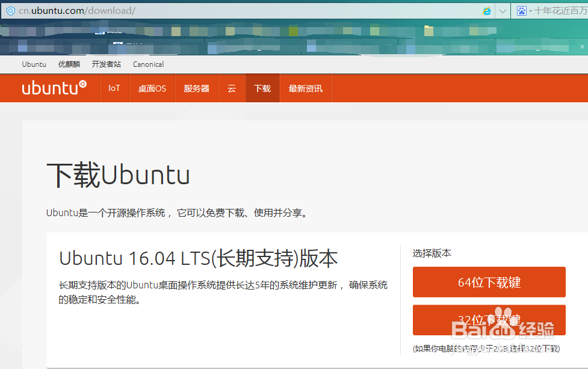Select the 服务器 navigation tab

[196, 88]
